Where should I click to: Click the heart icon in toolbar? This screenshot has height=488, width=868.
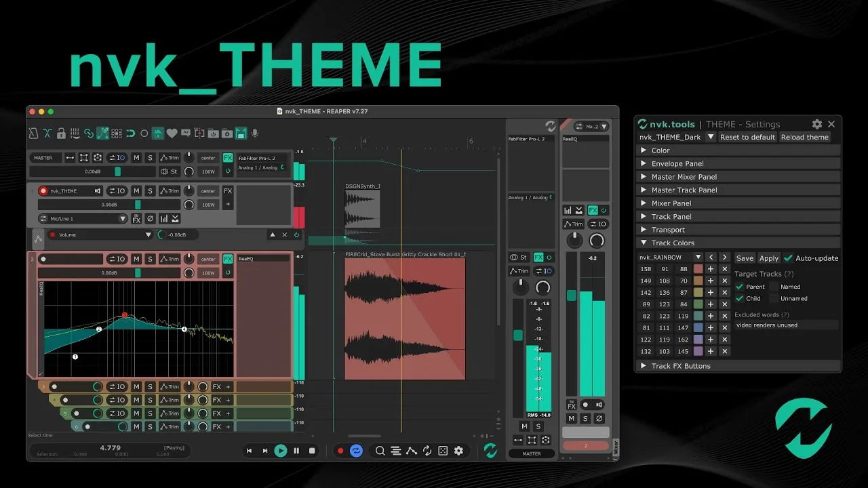click(x=172, y=133)
